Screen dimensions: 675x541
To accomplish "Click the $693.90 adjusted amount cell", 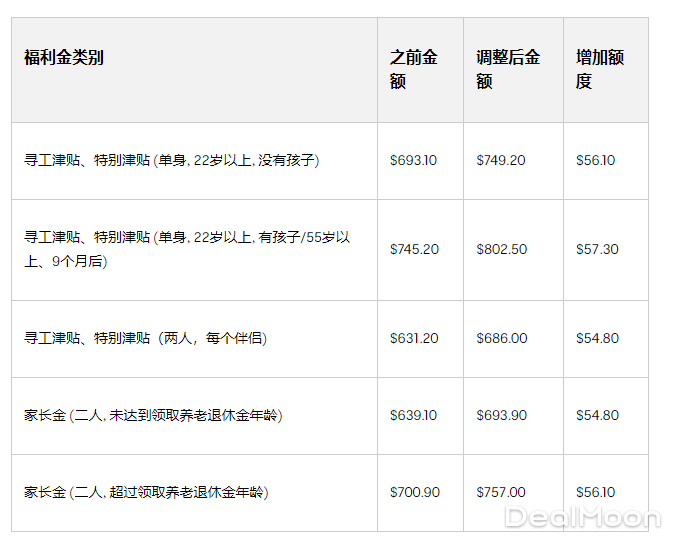I will coord(502,415).
